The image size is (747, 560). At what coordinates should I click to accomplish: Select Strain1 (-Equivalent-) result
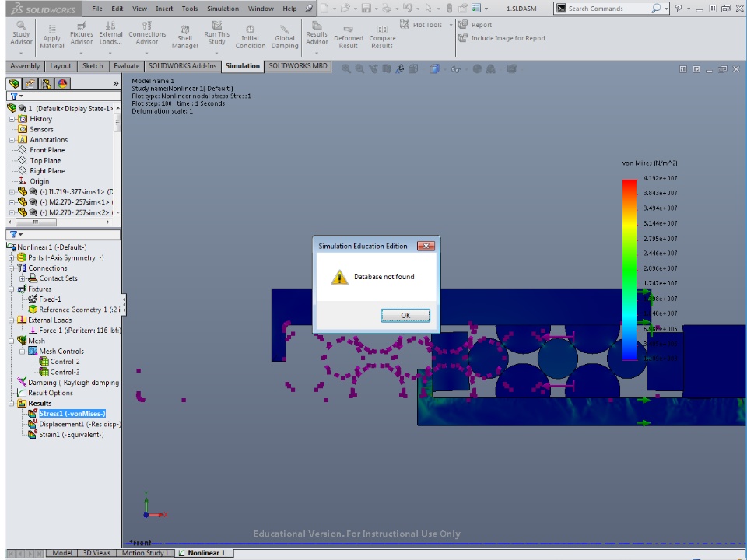click(x=65, y=435)
